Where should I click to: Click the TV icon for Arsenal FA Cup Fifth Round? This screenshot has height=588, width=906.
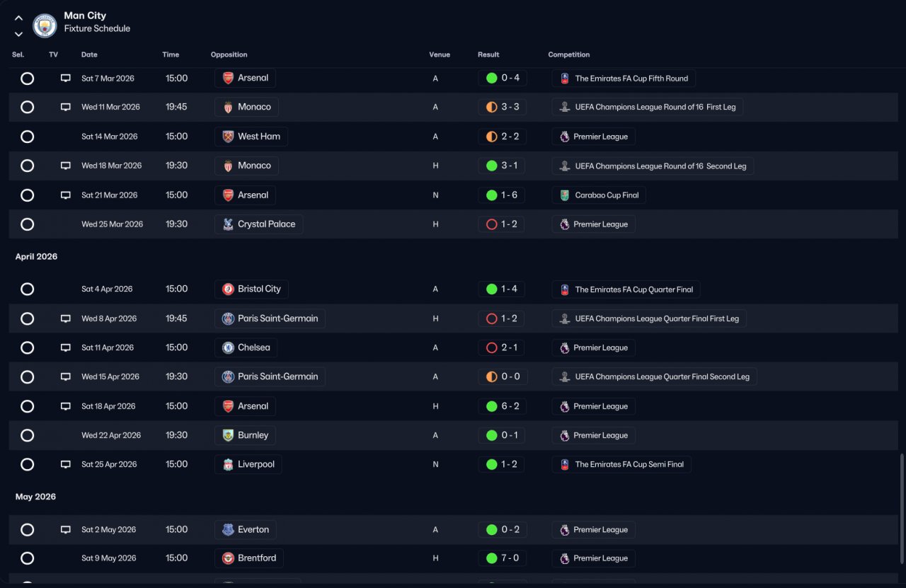point(66,79)
